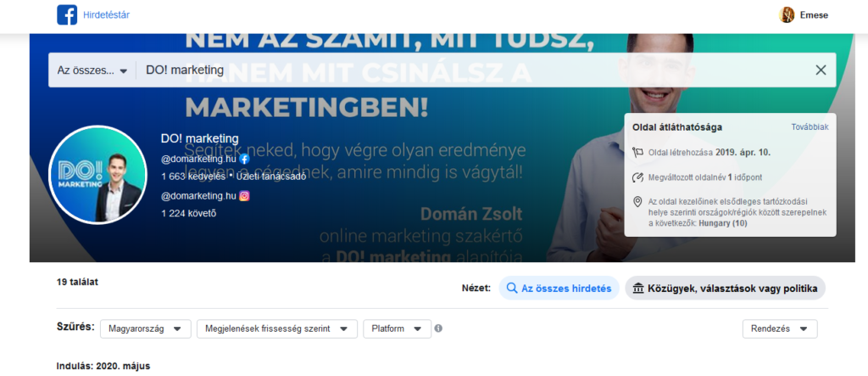Image resolution: width=868 pixels, height=376 pixels.
Task: Click '1 663 kedvelés' text
Action: point(193,177)
